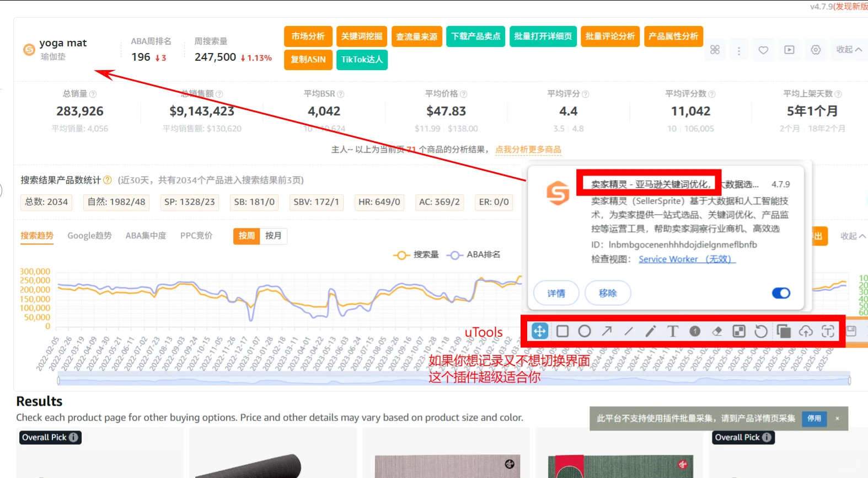The width and height of the screenshot is (868, 478).
Task: Click the SellerSprite logo beside yoga mat
Action: (x=29, y=50)
